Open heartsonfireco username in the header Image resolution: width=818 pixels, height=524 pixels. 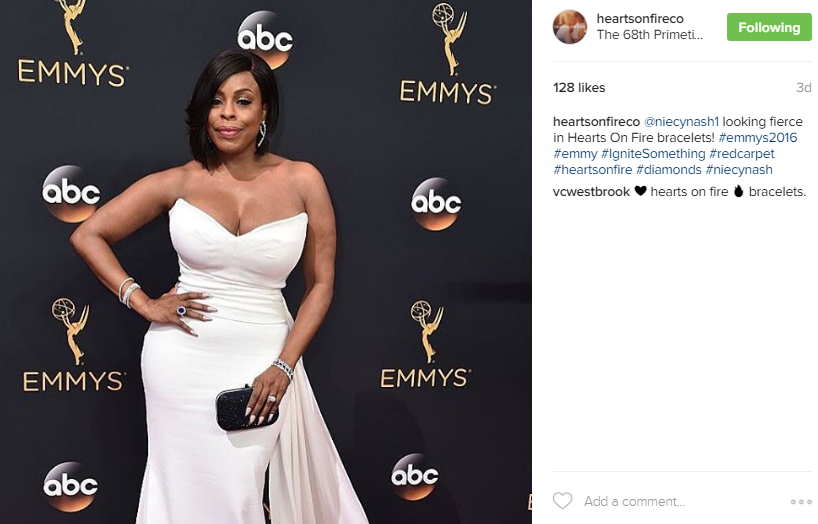[x=640, y=19]
